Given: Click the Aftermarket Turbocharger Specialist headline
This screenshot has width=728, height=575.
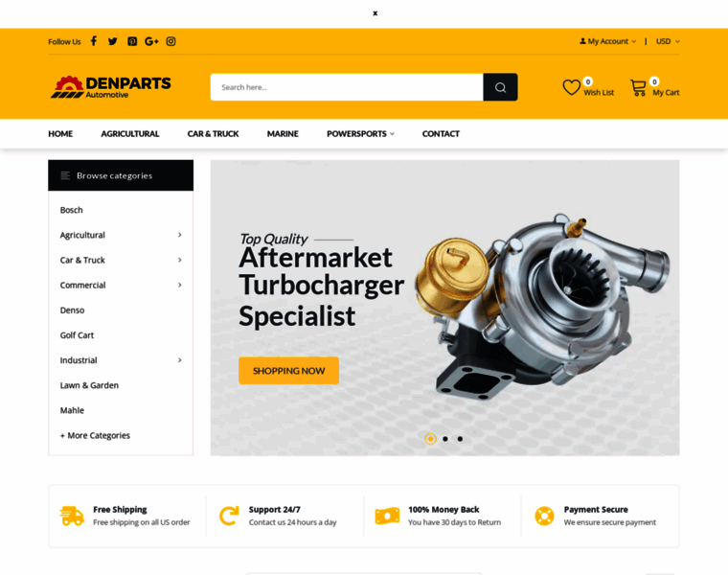Looking at the screenshot, I should [321, 287].
